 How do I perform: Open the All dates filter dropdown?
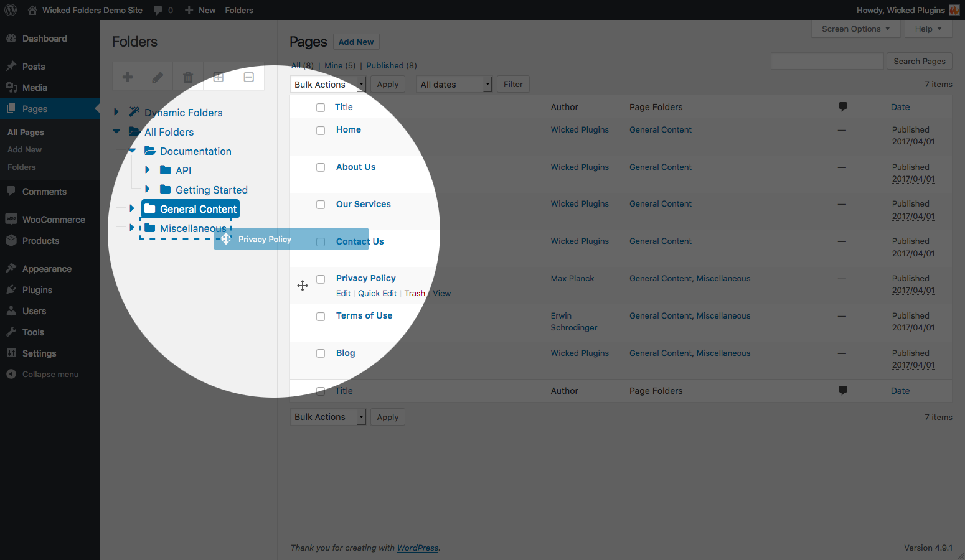click(454, 85)
